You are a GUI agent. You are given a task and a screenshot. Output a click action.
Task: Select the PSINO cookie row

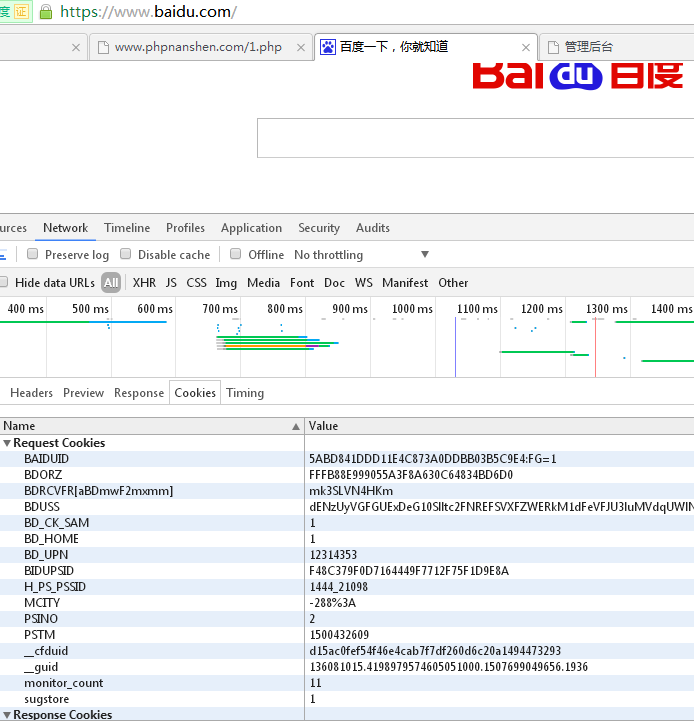pos(347,619)
